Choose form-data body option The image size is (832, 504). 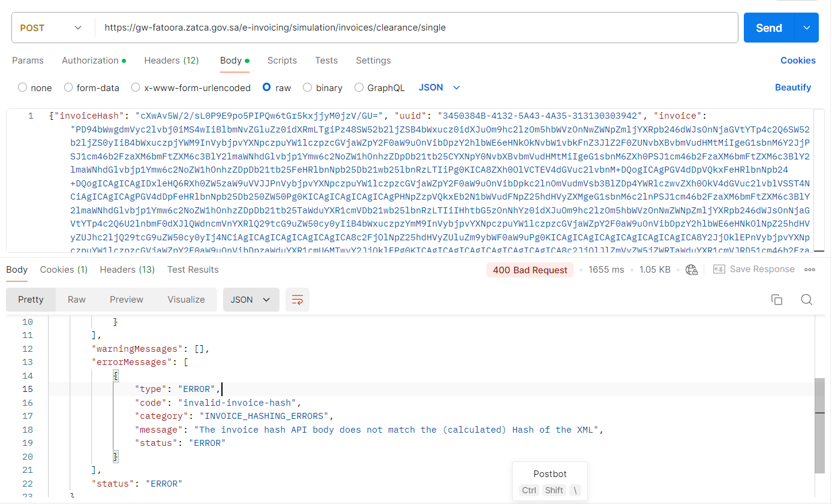68,87
